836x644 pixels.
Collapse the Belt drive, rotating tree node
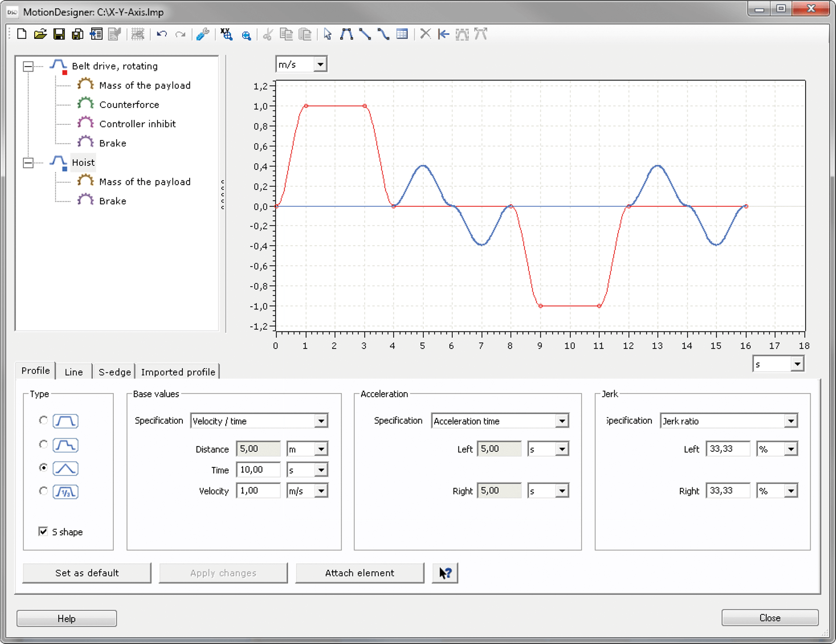pos(28,66)
